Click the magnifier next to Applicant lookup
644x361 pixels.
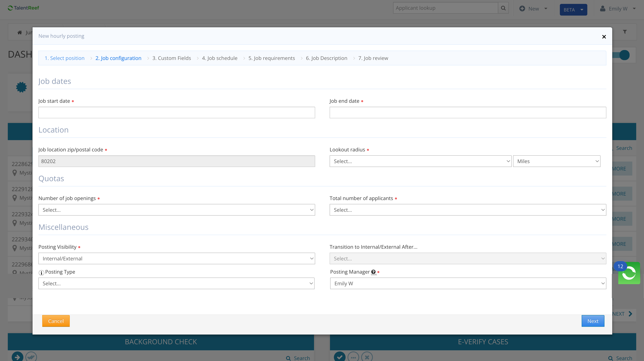point(503,8)
